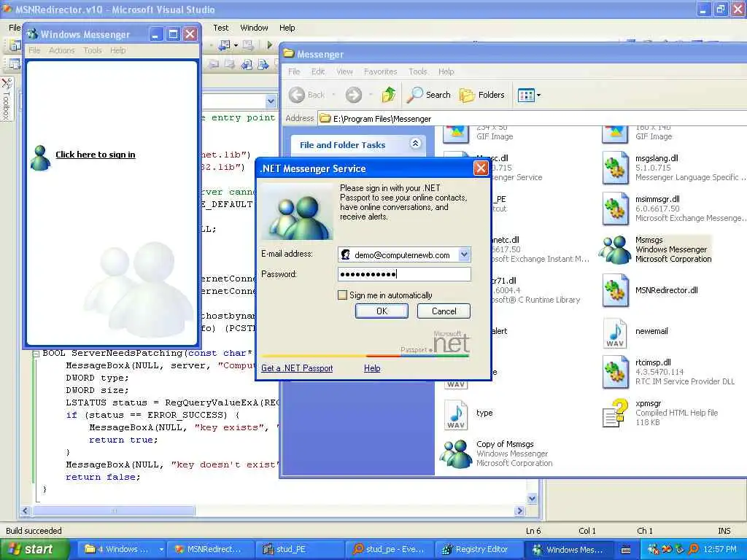Click Cancel in the sign-in dialog
This screenshot has width=747, height=560.
coord(444,311)
